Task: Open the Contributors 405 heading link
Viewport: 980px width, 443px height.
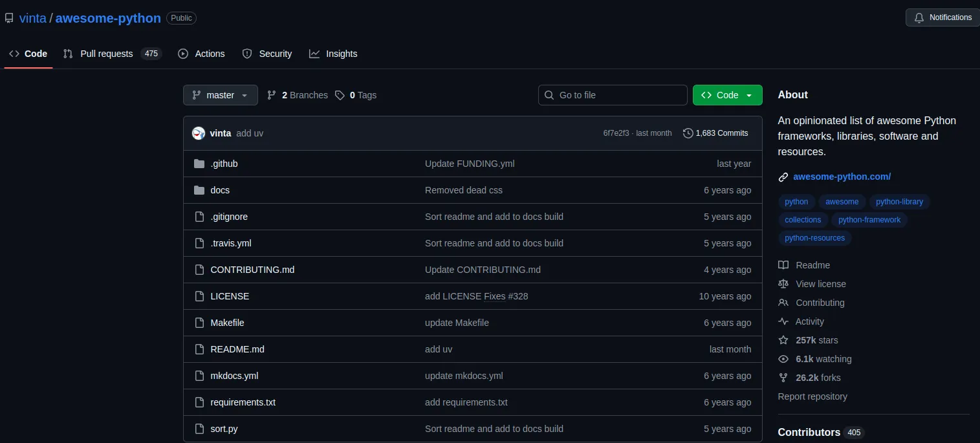Action: 821,432
